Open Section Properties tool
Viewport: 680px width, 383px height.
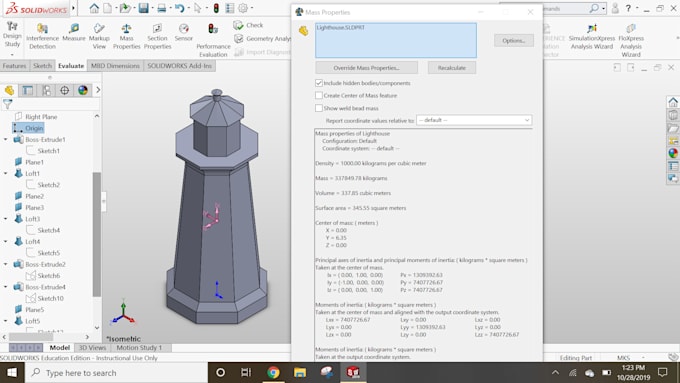[157, 36]
